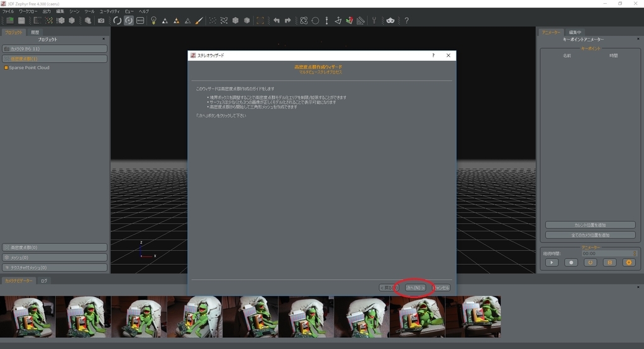Viewport: 644px width, 349px height.
Task: Click the light bulb lighting icon
Action: (x=153, y=21)
